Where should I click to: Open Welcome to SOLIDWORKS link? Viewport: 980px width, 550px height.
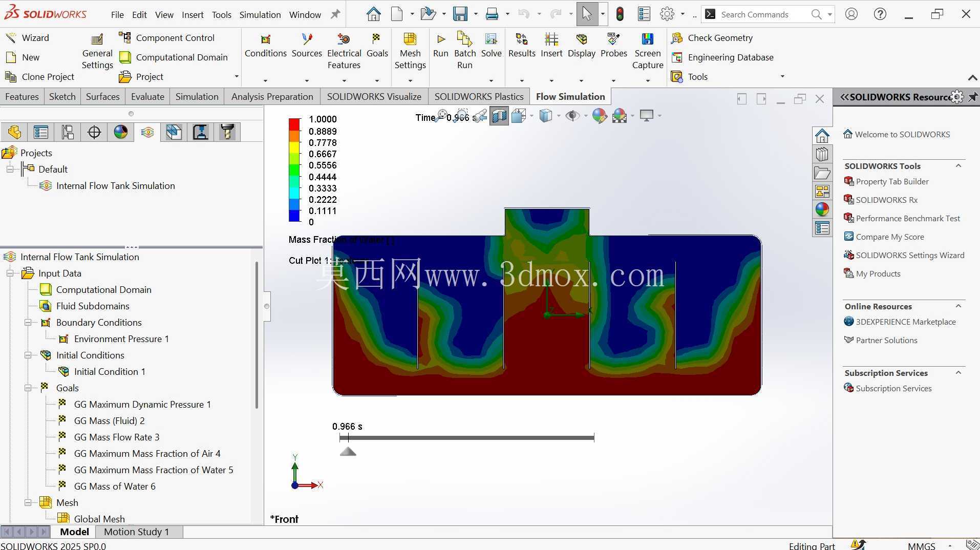(897, 134)
